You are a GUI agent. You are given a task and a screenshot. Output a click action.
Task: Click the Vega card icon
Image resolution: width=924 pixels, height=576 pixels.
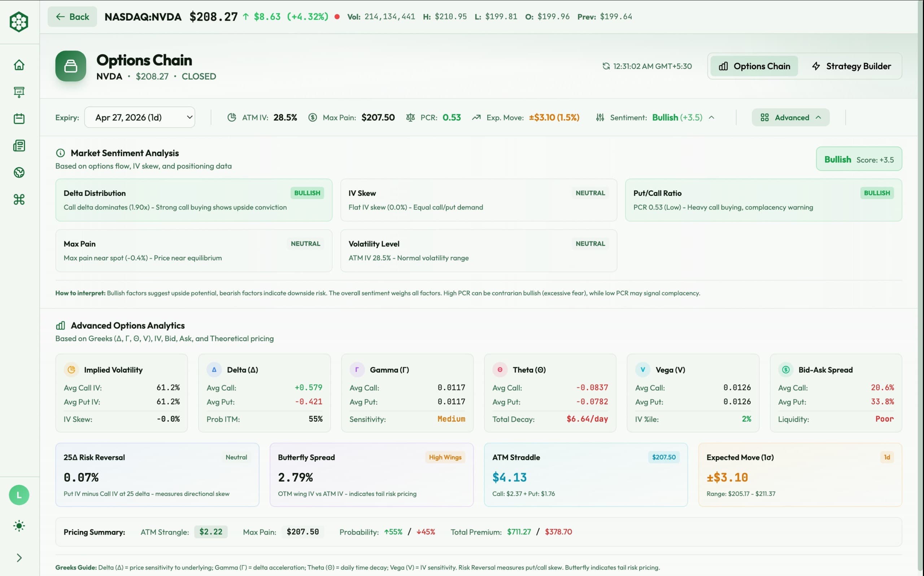643,370
